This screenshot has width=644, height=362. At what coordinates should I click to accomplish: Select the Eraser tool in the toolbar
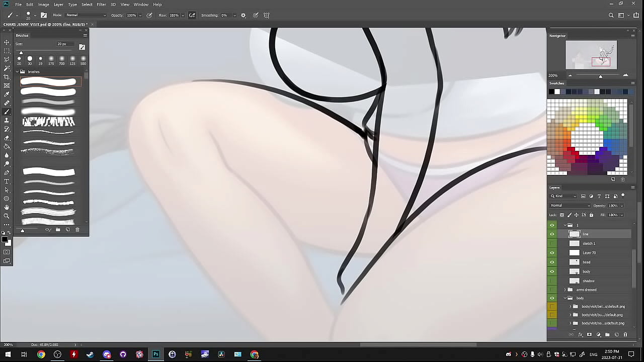(7, 138)
